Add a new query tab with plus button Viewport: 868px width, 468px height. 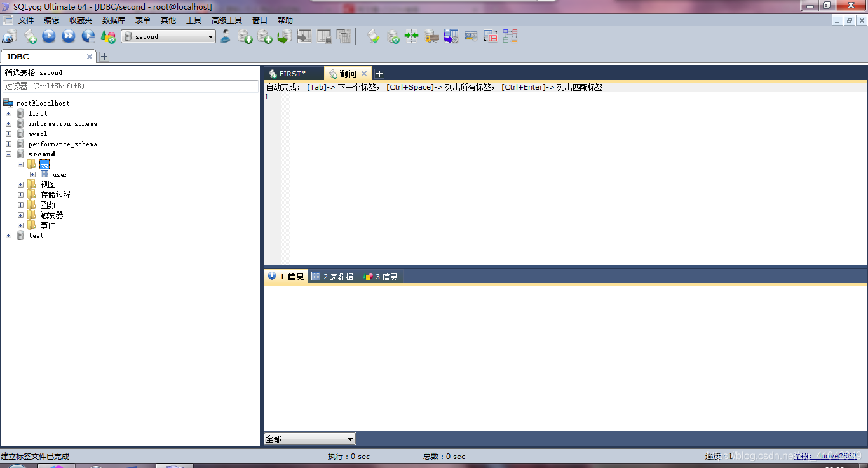click(x=379, y=74)
